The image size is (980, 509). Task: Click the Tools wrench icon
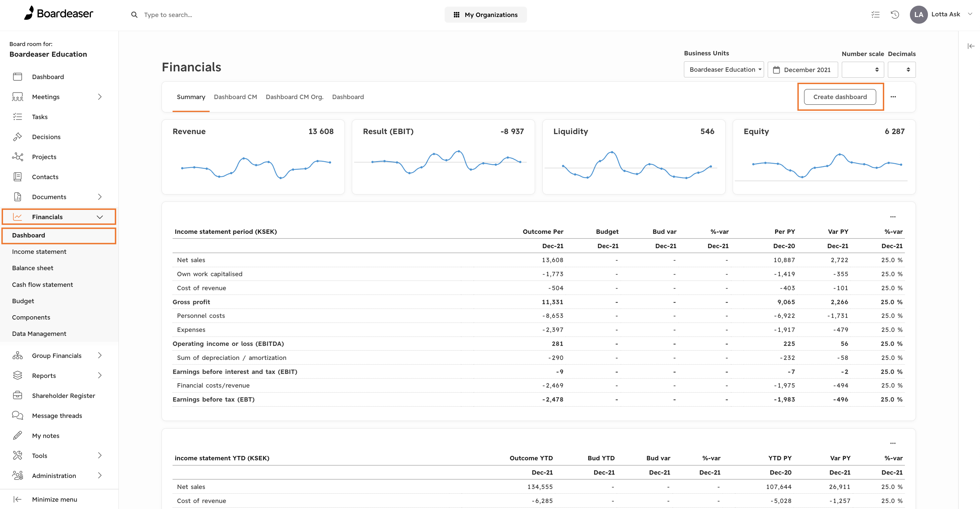point(17,455)
